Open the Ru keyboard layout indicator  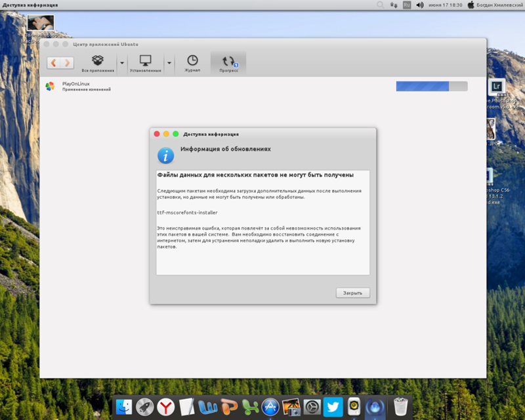click(407, 5)
